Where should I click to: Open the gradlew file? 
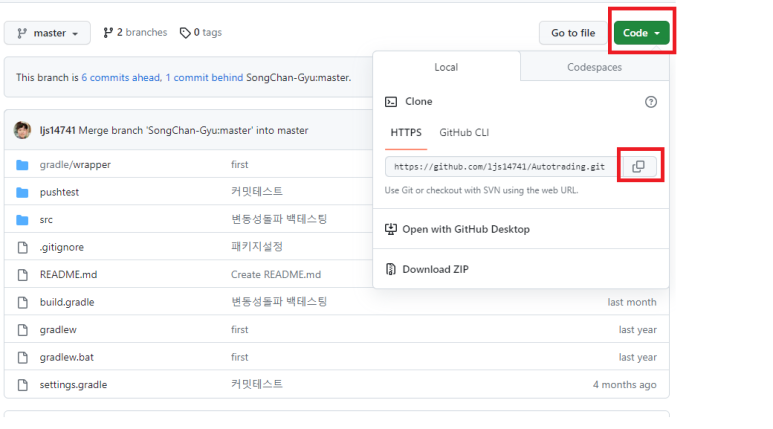58,330
